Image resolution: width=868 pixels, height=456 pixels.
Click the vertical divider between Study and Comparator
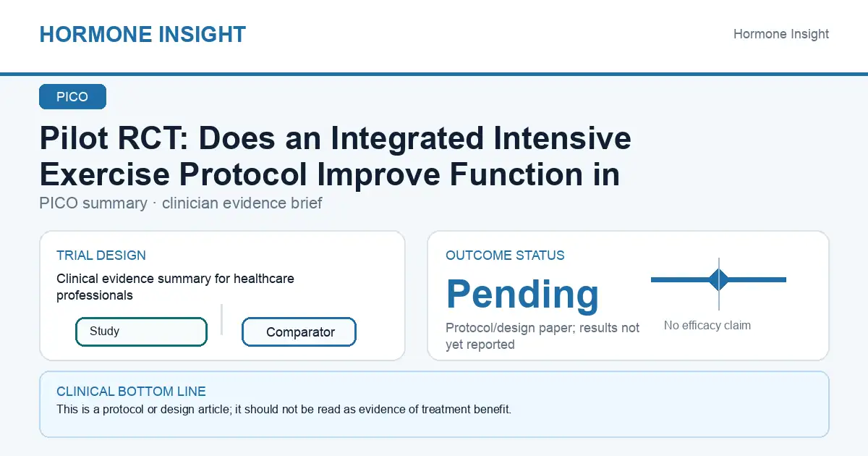click(x=221, y=319)
